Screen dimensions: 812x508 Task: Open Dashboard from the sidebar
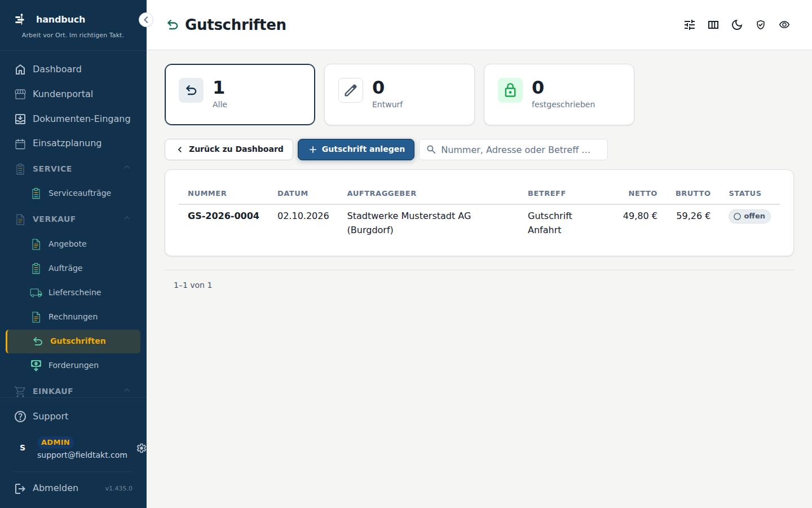pyautogui.click(x=73, y=69)
